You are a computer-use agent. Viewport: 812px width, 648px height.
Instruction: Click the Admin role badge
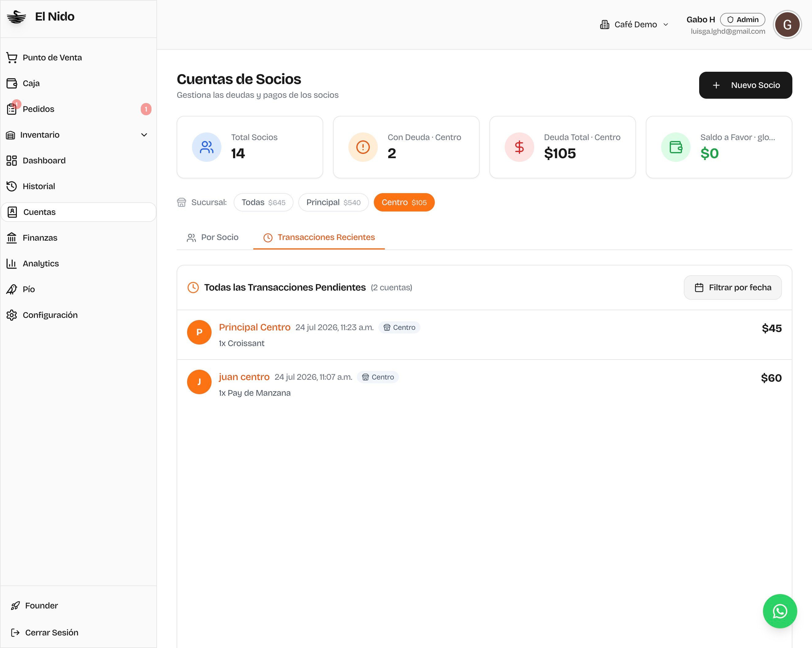point(743,20)
